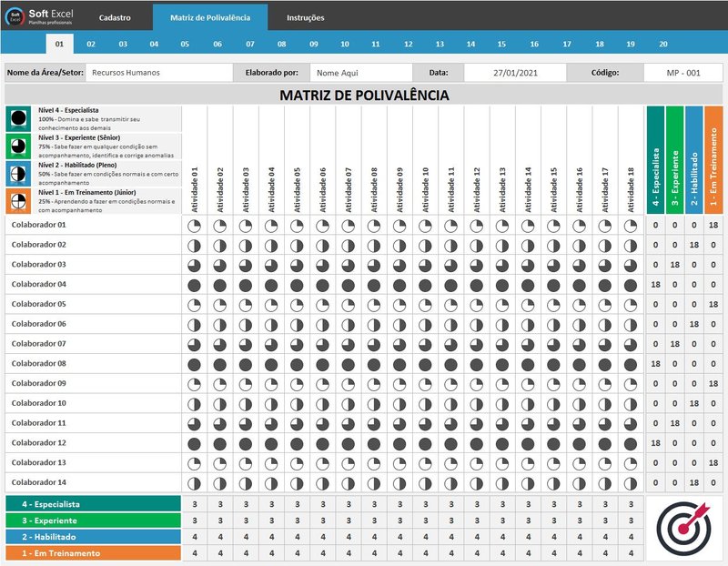Switch to Matriz de Polivalência tab
Screen dimensions: 728x566
[210, 17]
